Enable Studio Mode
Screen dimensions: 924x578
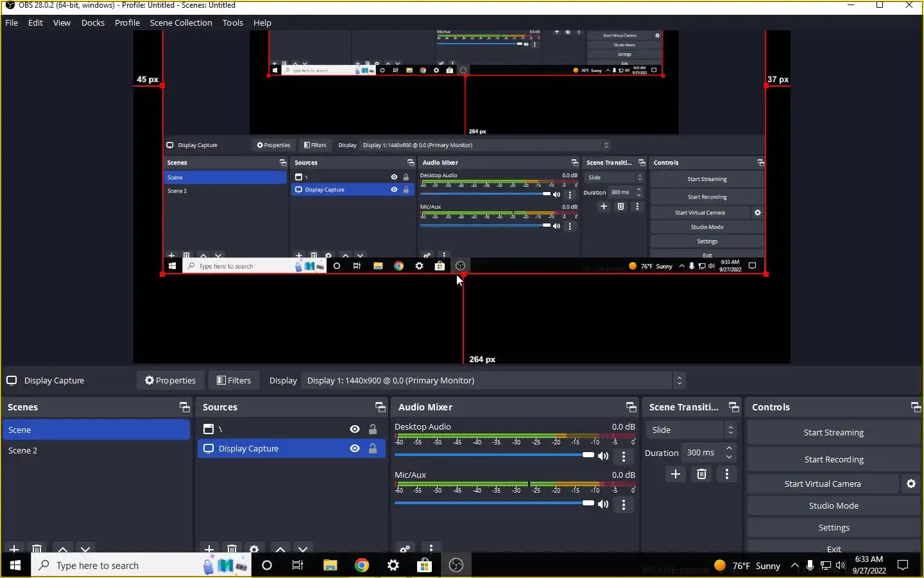834,505
